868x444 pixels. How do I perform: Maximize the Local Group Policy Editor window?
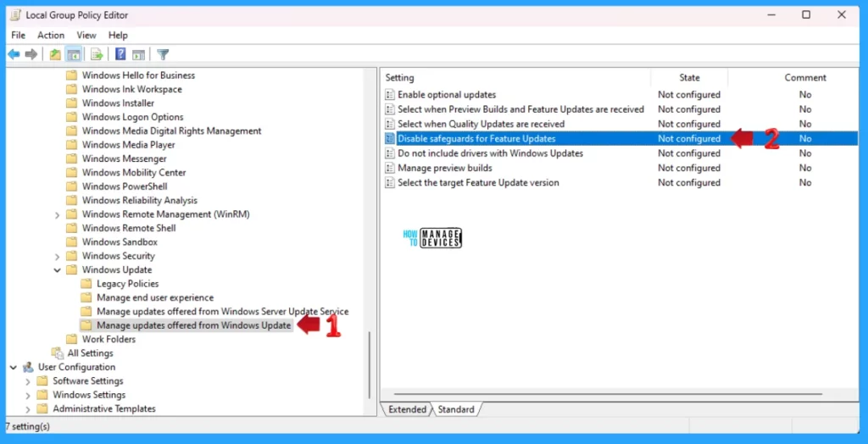point(806,15)
